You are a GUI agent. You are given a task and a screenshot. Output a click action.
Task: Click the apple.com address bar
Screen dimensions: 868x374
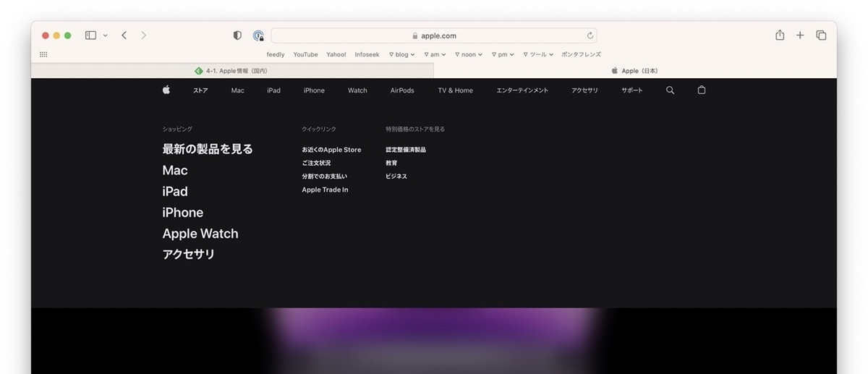[434, 35]
